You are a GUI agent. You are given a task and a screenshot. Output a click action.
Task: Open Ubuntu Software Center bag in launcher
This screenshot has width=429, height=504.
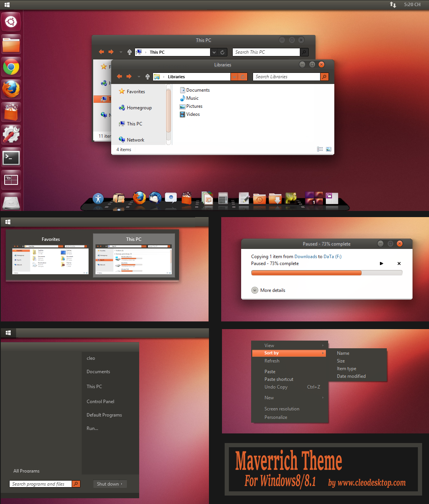(x=11, y=112)
